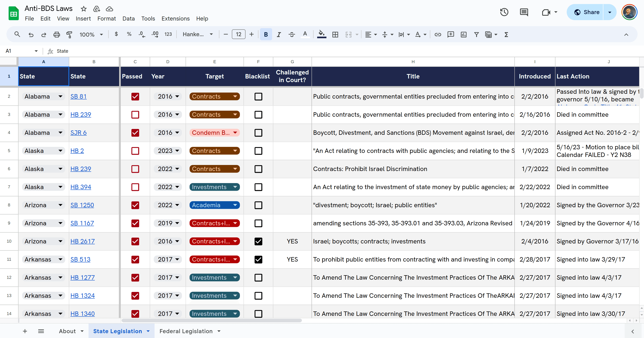Uncheck the Passed checkbox for Alabama HB 239
Screen dimensions: 644x338
[135, 114]
